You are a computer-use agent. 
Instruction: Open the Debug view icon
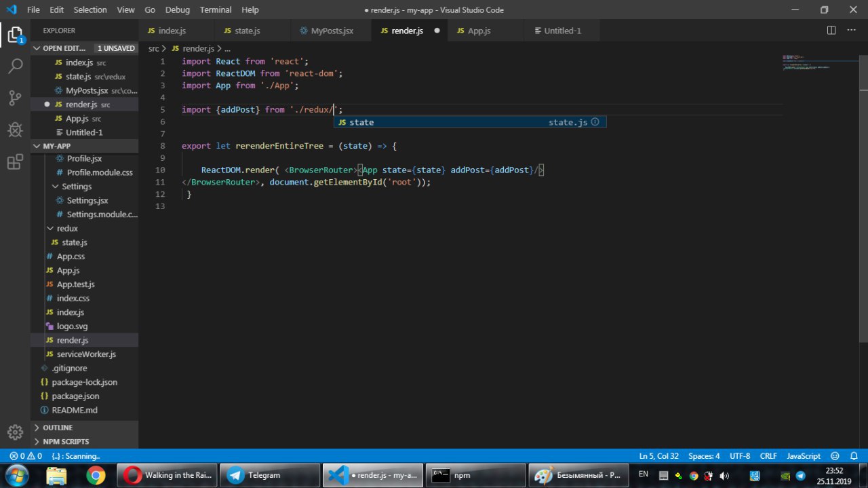[15, 130]
